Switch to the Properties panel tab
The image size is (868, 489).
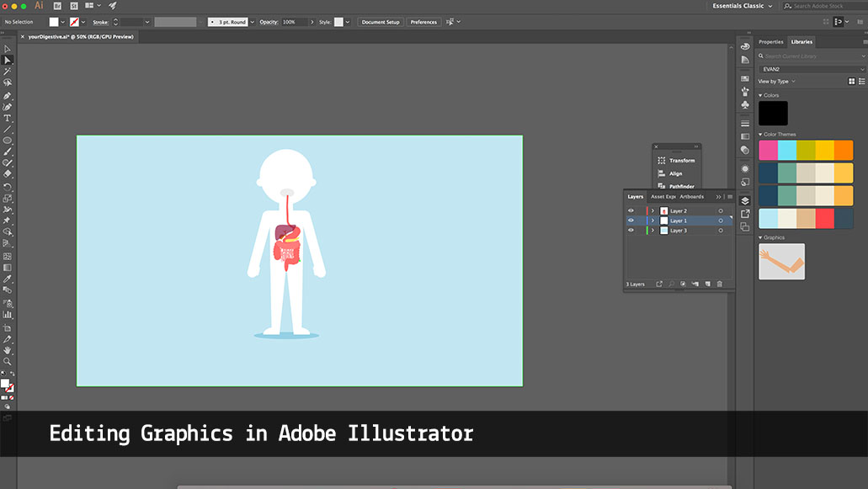coord(770,41)
